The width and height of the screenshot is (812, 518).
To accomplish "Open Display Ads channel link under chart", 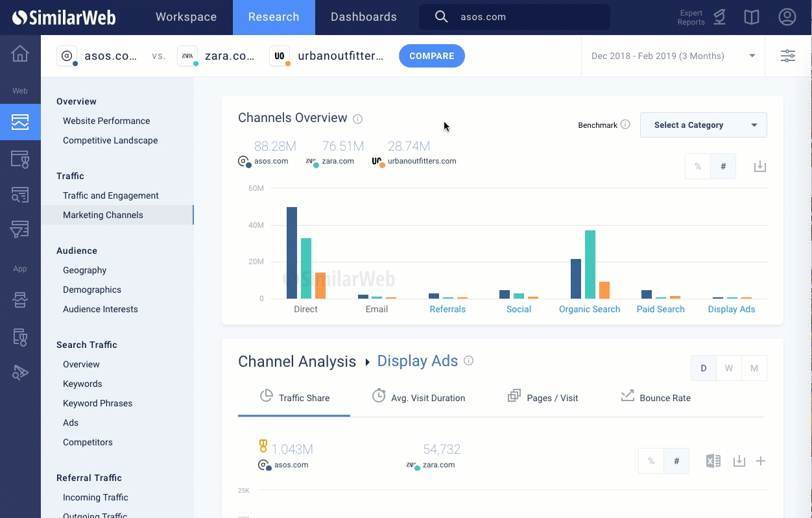I will click(732, 309).
